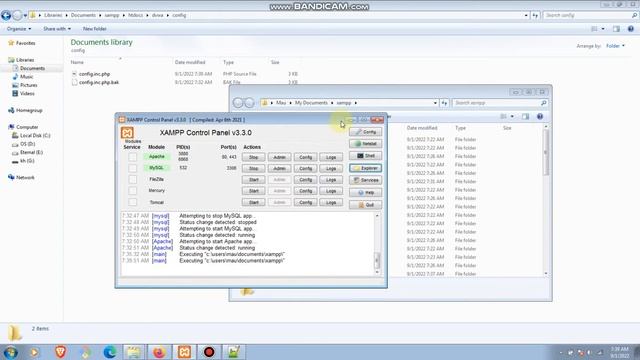Open XAMPP Help
This screenshot has width=640, height=360.
[x=366, y=192]
